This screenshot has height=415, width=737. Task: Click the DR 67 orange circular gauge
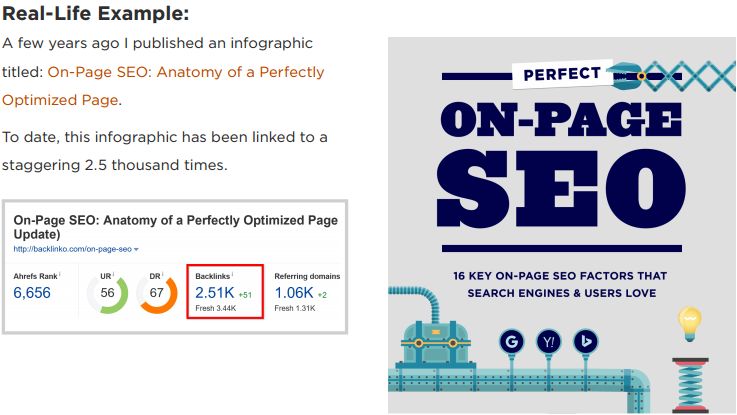157,294
